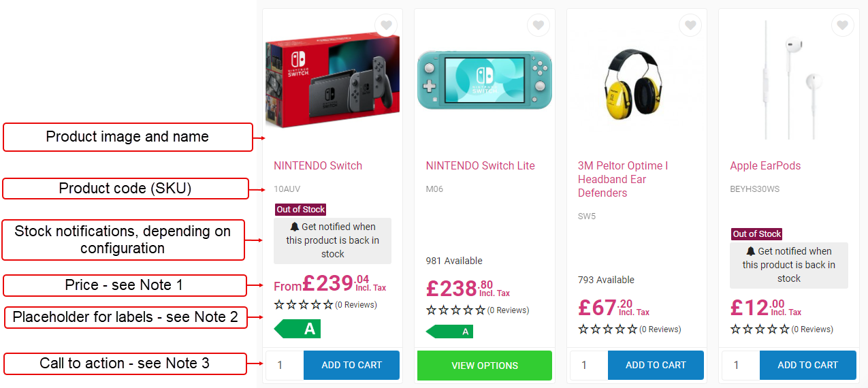This screenshot has height=388, width=868.
Task: Favorite the 3M Peltor ear defenders with heart
Action: click(x=690, y=26)
